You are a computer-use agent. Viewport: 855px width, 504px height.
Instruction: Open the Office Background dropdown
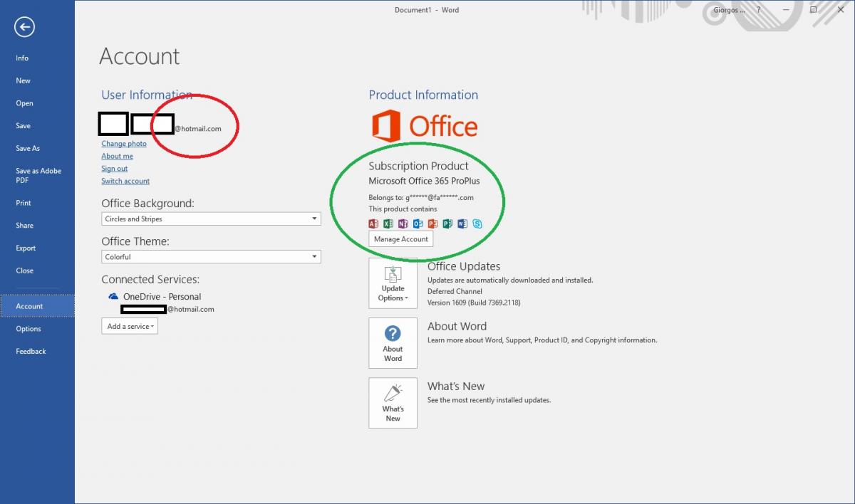(211, 219)
